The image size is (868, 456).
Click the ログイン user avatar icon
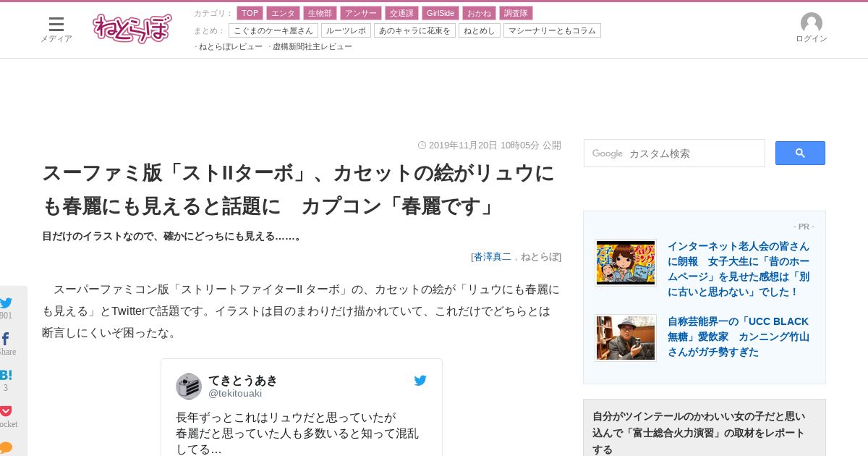(812, 23)
